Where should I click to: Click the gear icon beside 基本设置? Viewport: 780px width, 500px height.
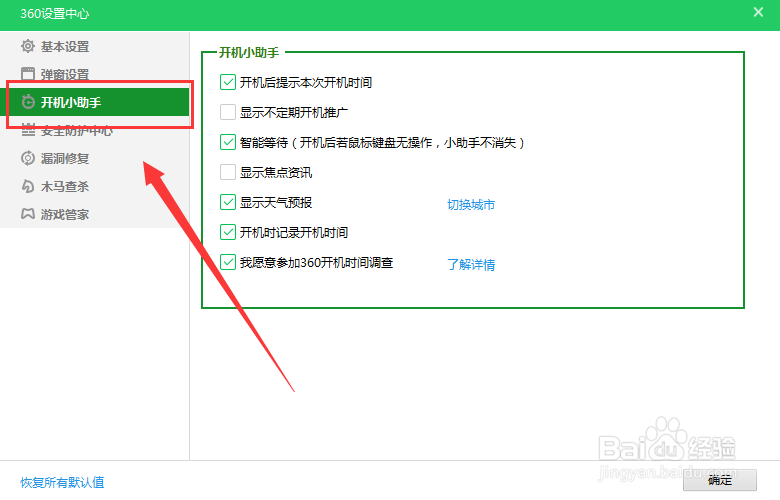pos(28,46)
